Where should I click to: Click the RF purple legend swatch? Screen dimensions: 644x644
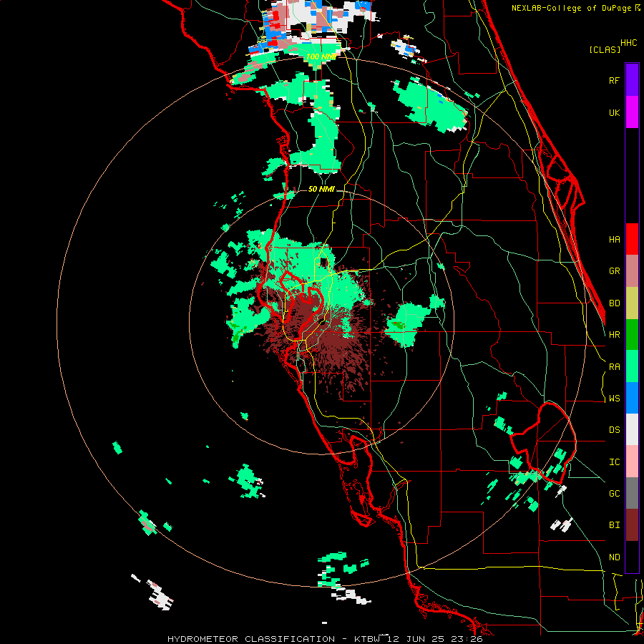click(x=632, y=80)
